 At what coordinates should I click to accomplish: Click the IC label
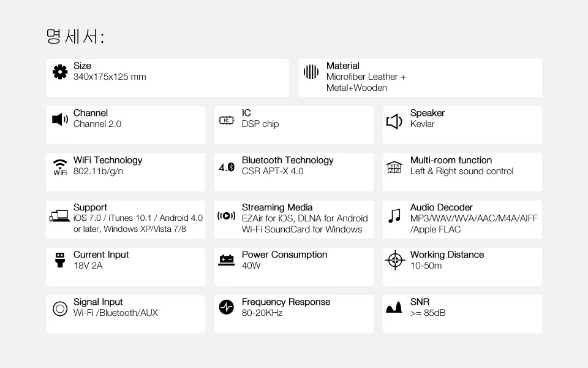click(x=246, y=113)
